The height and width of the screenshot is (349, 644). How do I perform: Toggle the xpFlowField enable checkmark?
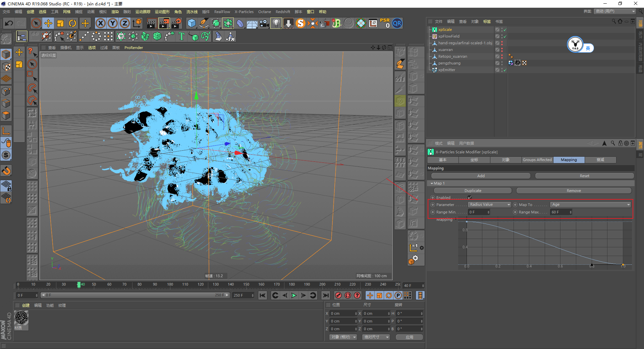point(505,36)
